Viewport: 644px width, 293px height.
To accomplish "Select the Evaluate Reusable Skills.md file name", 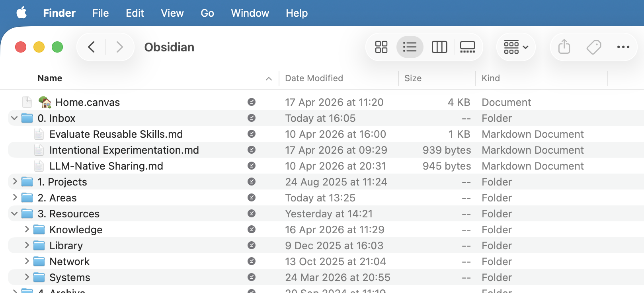I will pyautogui.click(x=116, y=134).
